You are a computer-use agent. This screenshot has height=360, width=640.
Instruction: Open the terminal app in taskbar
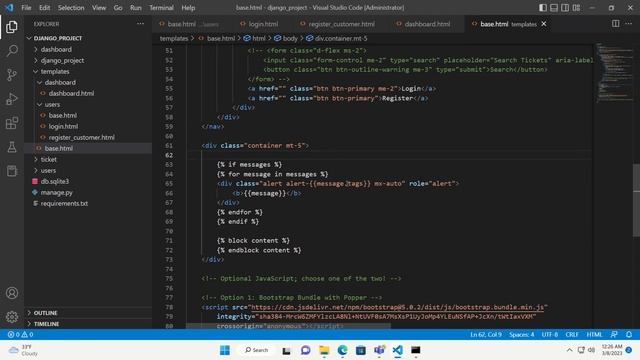point(416,350)
